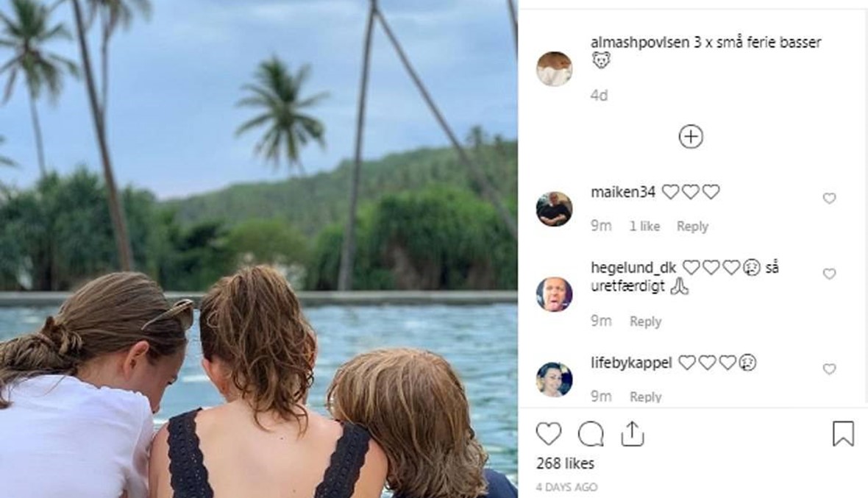The image size is (868, 498).
Task: Like hegelund_dk's comment
Action: pyautogui.click(x=829, y=274)
